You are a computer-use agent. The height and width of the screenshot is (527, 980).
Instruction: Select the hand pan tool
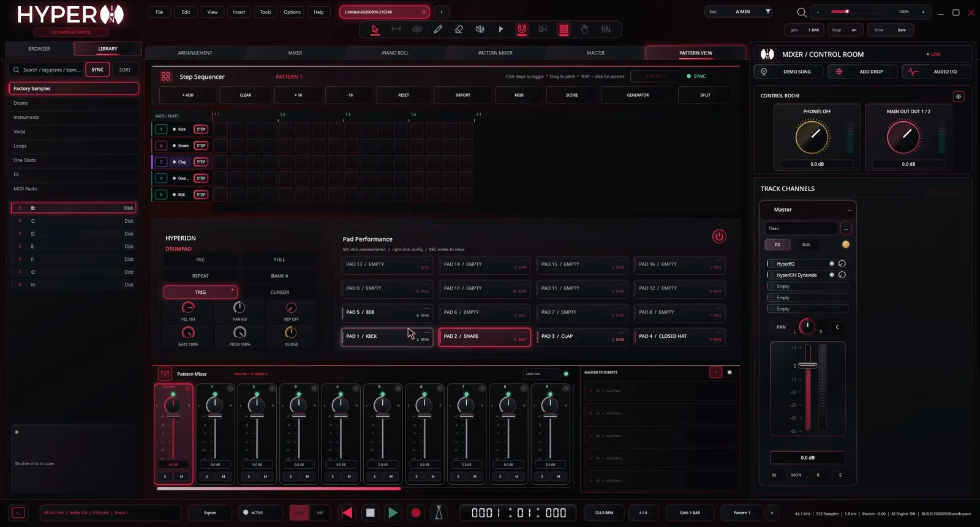[585, 29]
